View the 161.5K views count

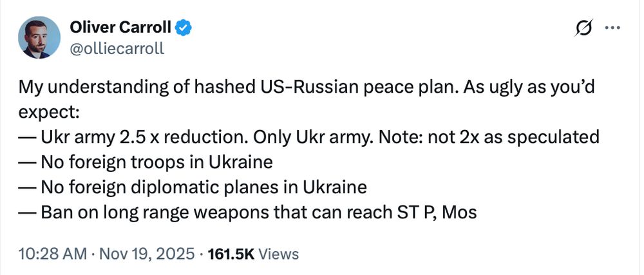coord(232,254)
